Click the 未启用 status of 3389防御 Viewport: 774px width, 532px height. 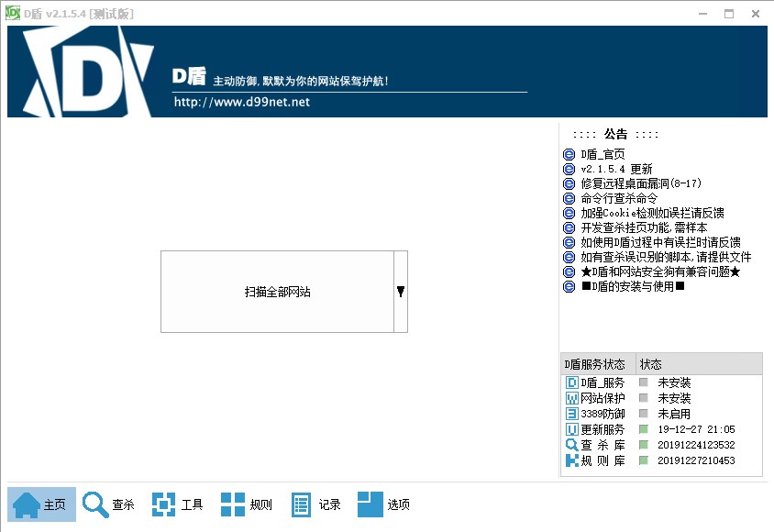coord(674,414)
